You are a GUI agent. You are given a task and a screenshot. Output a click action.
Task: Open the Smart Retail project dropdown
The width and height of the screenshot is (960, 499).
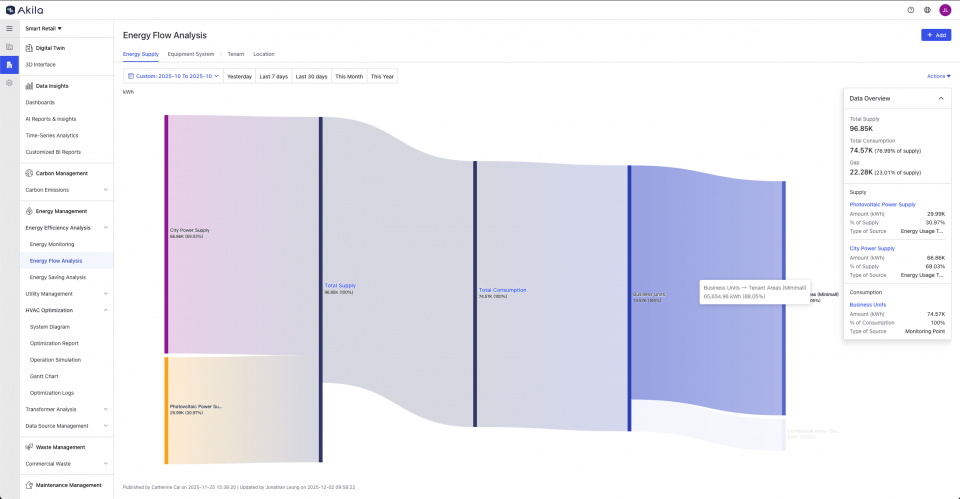[43, 29]
